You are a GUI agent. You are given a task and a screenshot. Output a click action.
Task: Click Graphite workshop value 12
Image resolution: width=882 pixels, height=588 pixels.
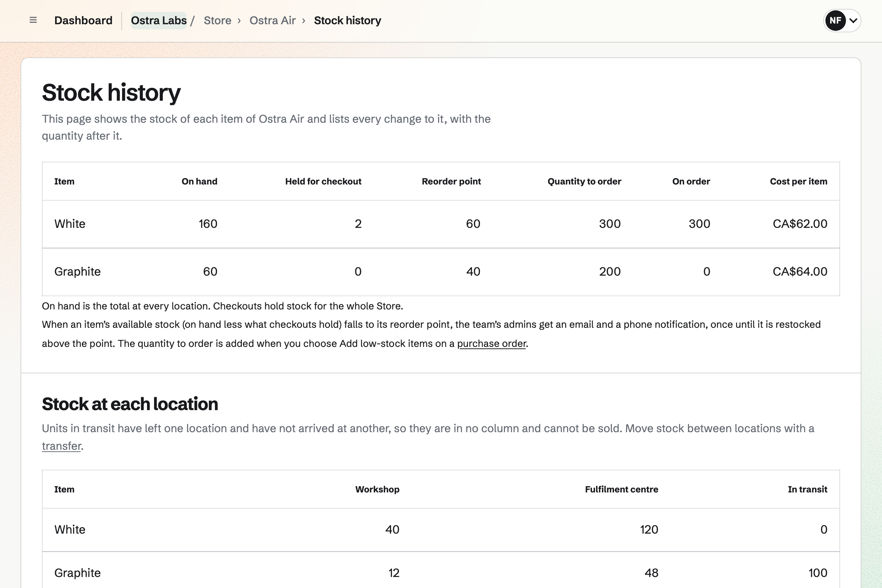pos(394,573)
